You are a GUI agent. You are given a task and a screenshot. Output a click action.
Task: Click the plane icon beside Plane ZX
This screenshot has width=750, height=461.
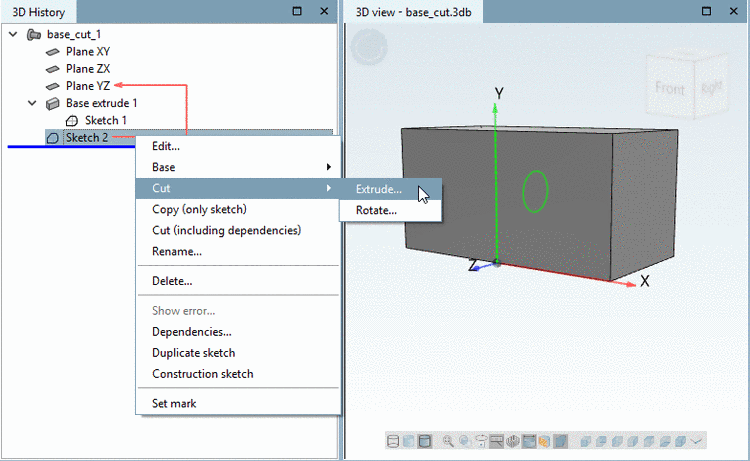(x=53, y=69)
